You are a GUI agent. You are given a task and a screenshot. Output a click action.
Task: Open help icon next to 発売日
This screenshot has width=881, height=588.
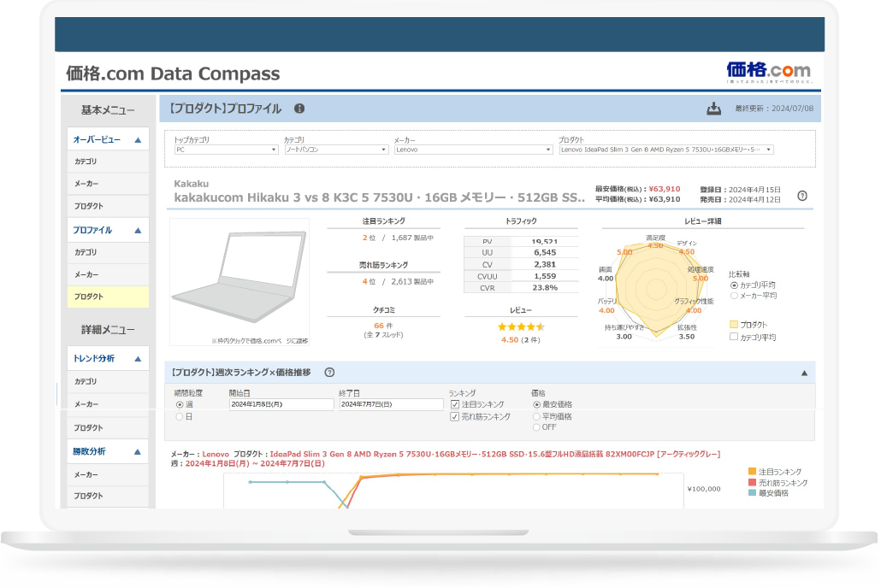[802, 196]
